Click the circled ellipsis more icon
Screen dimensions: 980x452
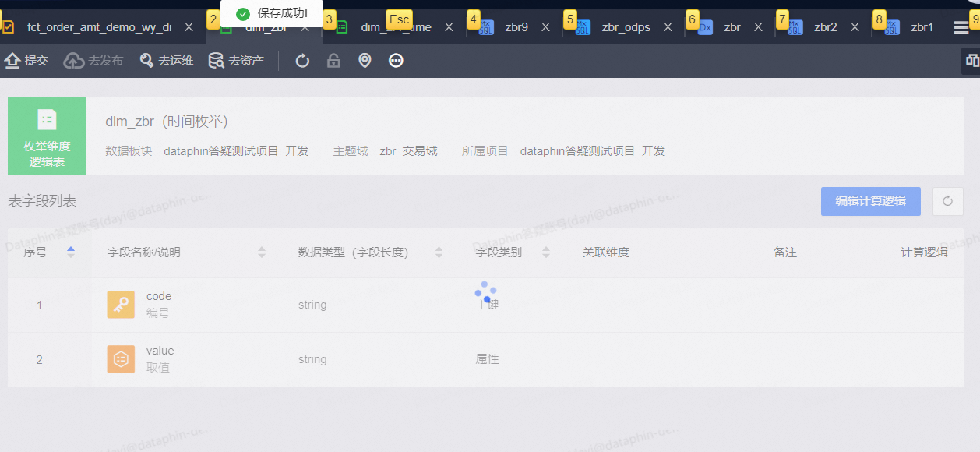(396, 61)
